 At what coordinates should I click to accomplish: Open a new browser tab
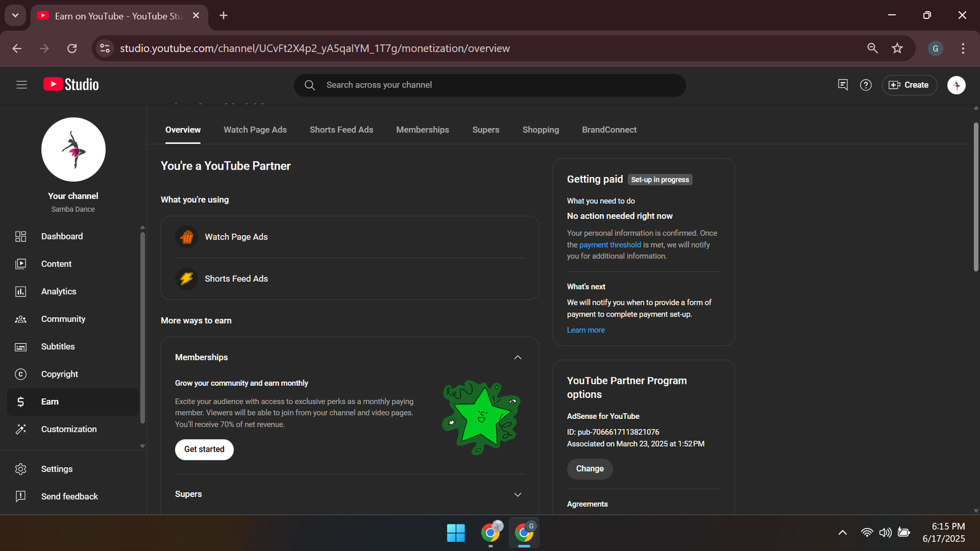pyautogui.click(x=224, y=15)
